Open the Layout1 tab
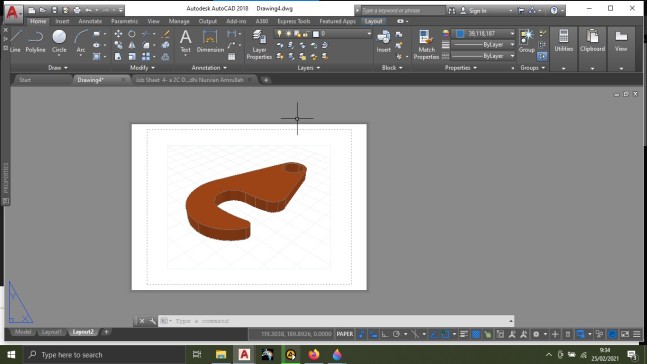This screenshot has height=364, width=647. click(x=52, y=332)
